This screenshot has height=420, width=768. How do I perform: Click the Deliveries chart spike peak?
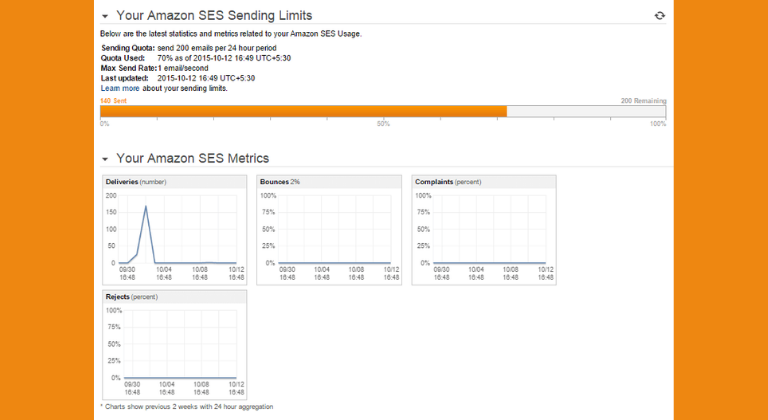click(x=146, y=207)
